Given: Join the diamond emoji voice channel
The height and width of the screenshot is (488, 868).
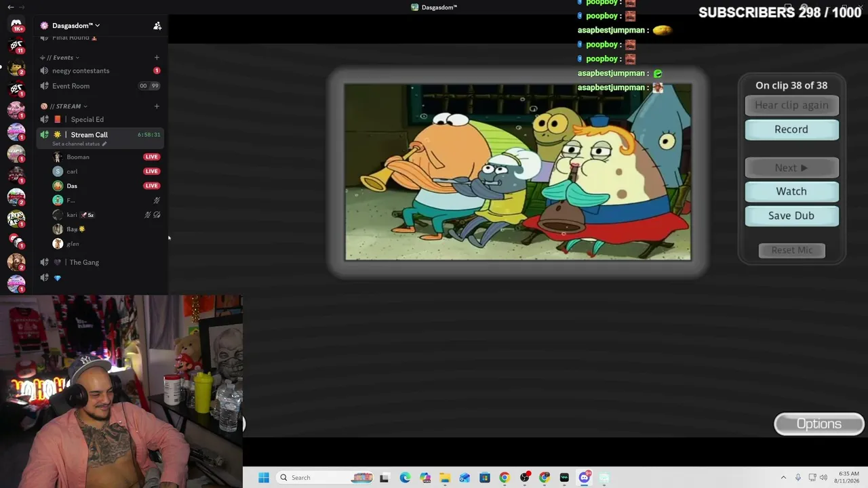Looking at the screenshot, I should [x=100, y=278].
